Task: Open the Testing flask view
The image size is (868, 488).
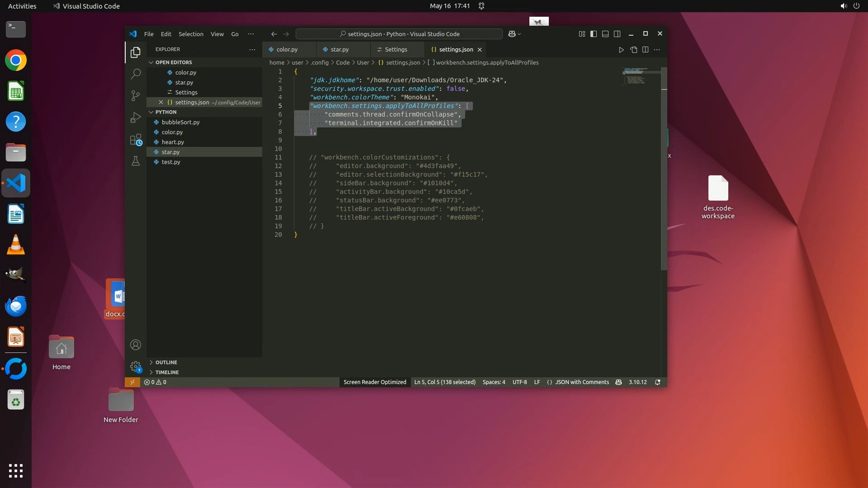Action: 136,161
